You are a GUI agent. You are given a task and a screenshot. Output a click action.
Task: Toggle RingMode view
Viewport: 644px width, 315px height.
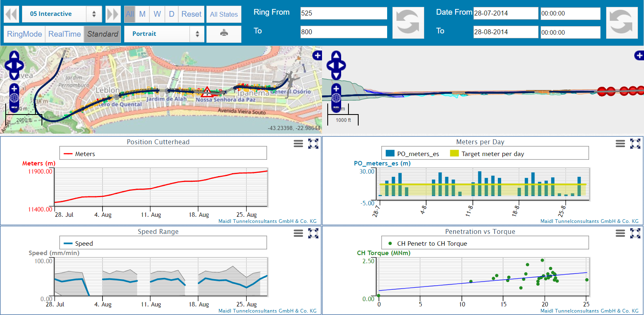tap(24, 34)
